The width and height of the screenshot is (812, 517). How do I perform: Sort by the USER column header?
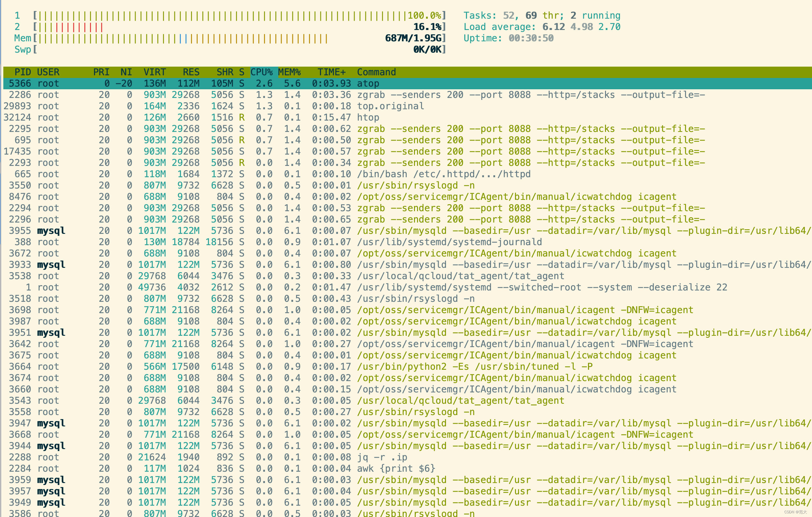48,72
